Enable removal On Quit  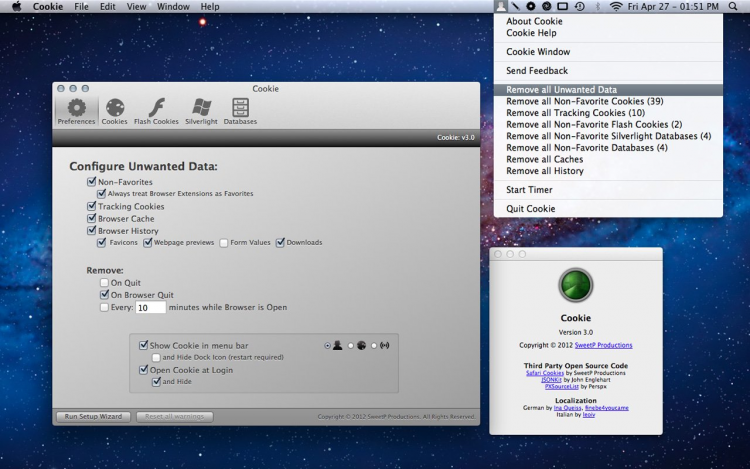[x=104, y=283]
